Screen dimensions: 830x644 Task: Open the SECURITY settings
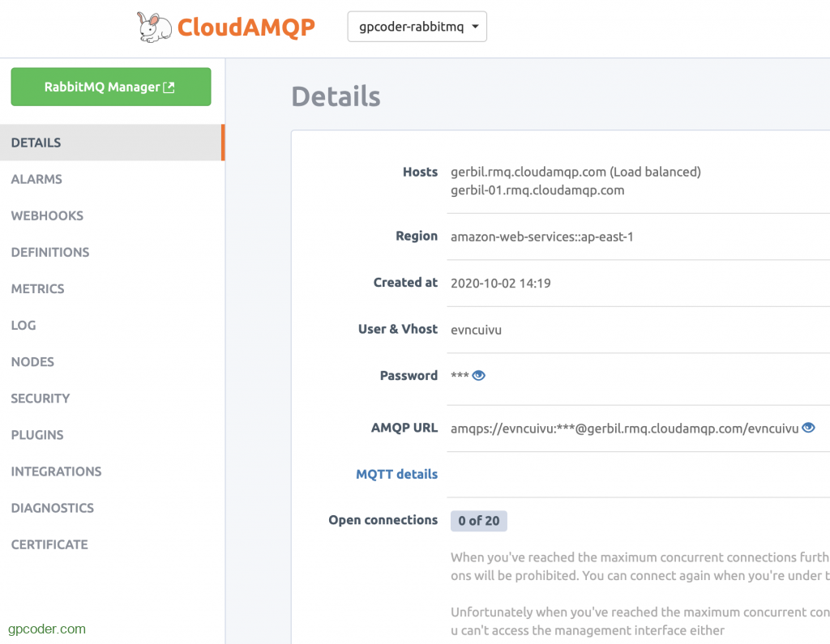pyautogui.click(x=41, y=398)
